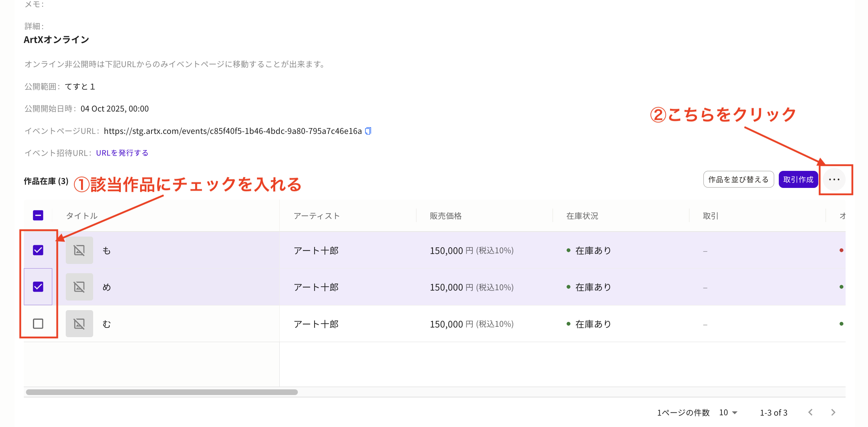The height and width of the screenshot is (427, 868).
Task: Click the 販売価格 column header
Action: point(446,216)
